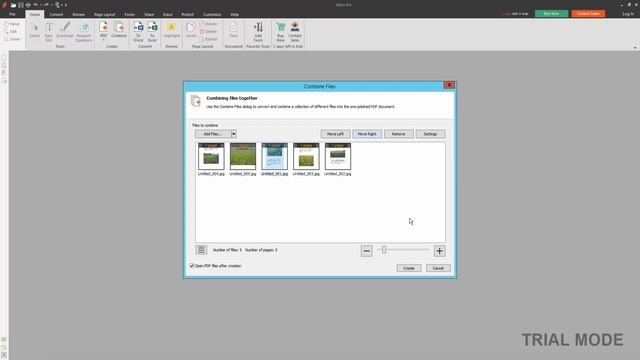
Task: Switch to the Customize ribbon tab
Action: pyautogui.click(x=212, y=14)
